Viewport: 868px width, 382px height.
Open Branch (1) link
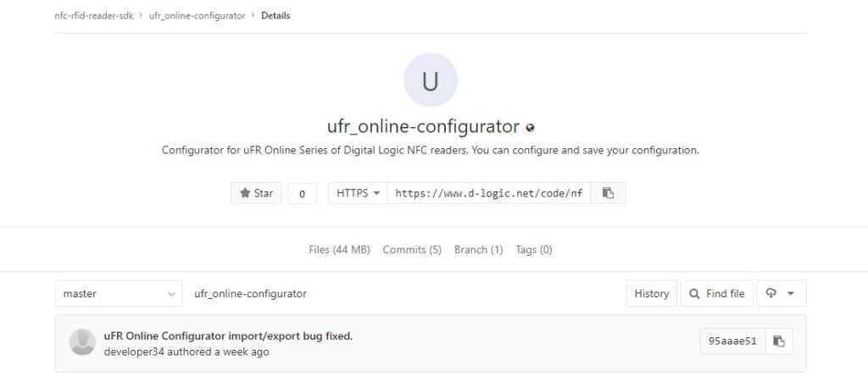[x=479, y=250]
